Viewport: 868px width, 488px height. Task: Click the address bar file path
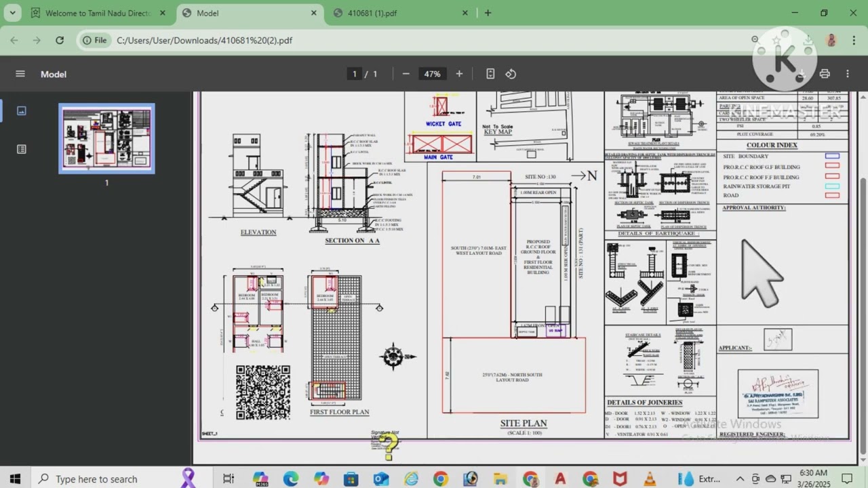click(x=205, y=40)
